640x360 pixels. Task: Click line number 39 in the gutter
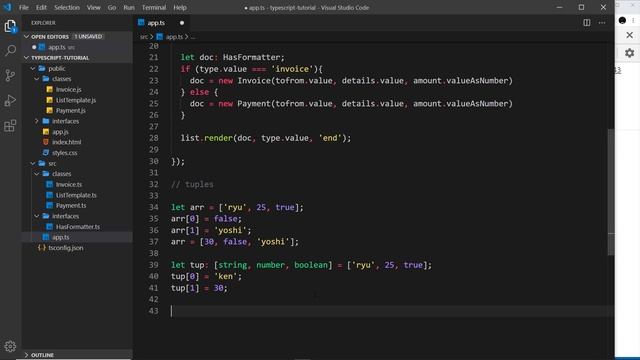pos(153,265)
